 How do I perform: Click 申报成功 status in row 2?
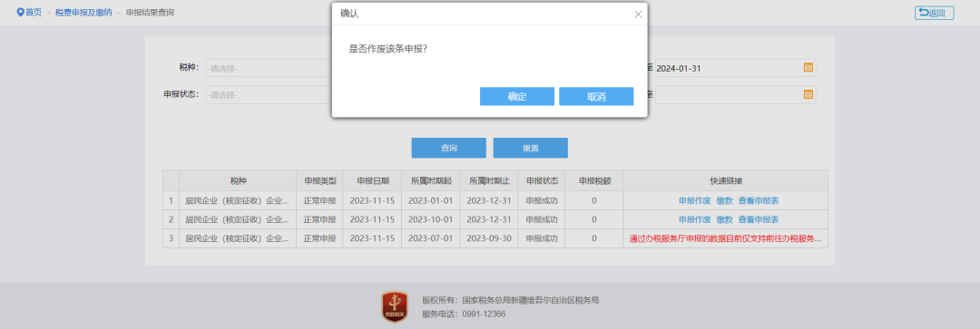(x=541, y=219)
